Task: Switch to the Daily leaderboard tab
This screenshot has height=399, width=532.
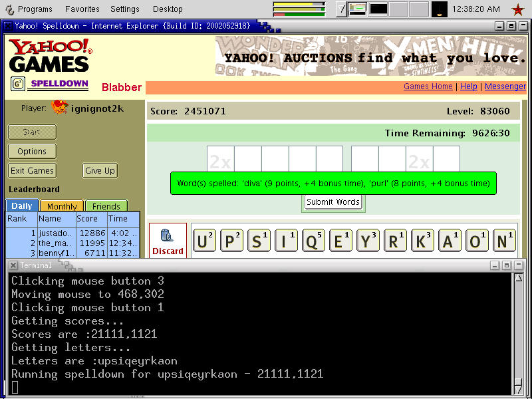Action: (x=22, y=205)
